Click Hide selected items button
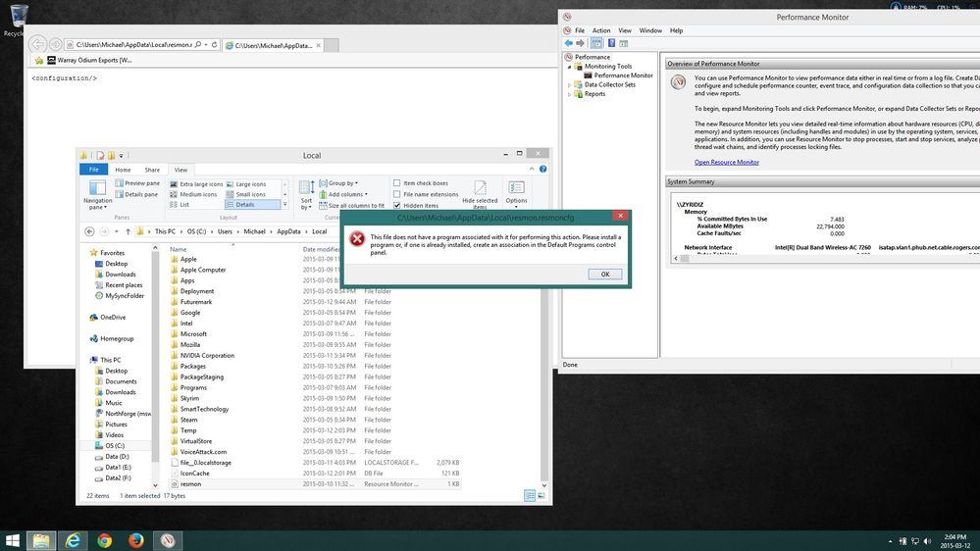 click(480, 194)
